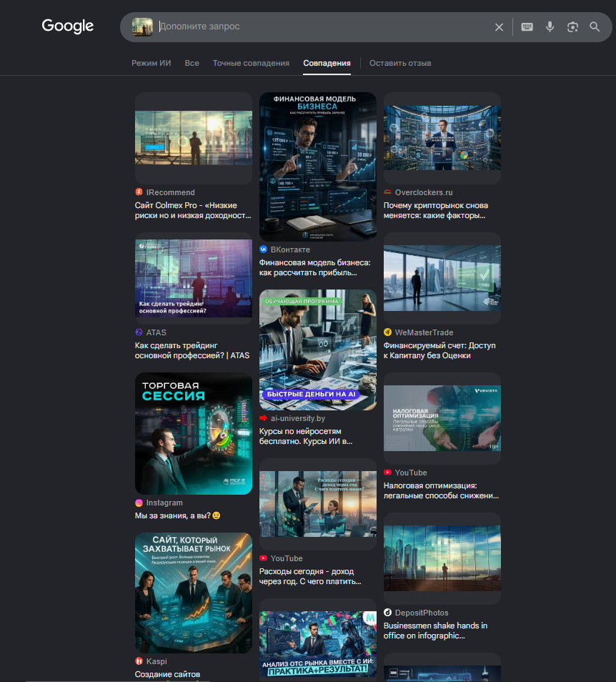Click the ВКонтакте favicon
This screenshot has height=682, width=616.
(264, 249)
